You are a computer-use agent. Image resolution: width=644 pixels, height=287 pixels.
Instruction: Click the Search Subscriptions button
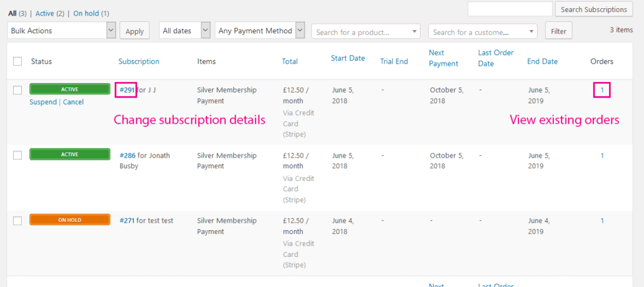click(x=593, y=9)
